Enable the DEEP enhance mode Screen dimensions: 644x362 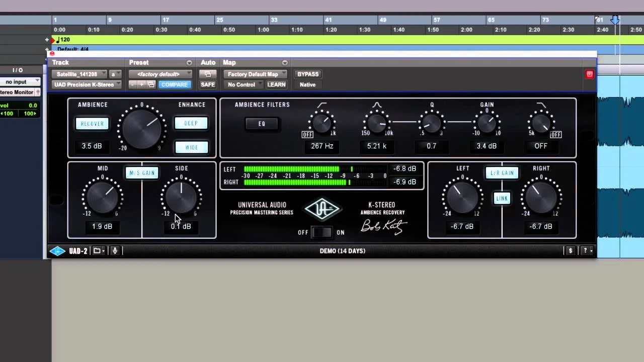tap(191, 123)
